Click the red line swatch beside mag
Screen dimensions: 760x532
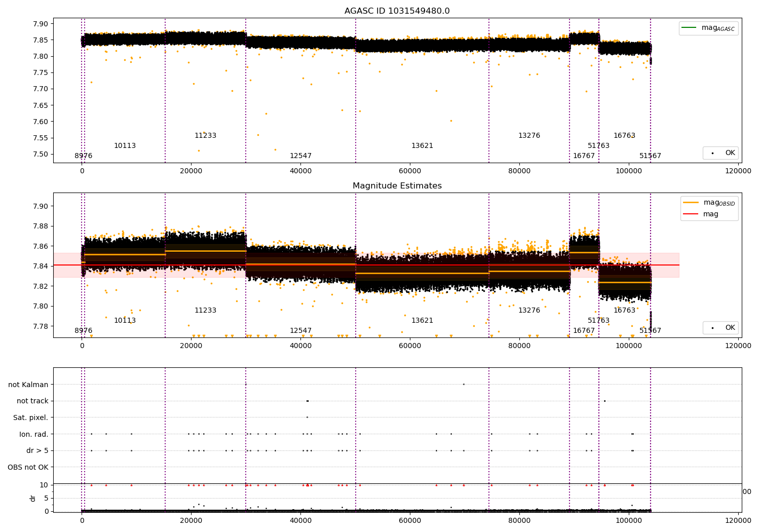[x=691, y=214]
